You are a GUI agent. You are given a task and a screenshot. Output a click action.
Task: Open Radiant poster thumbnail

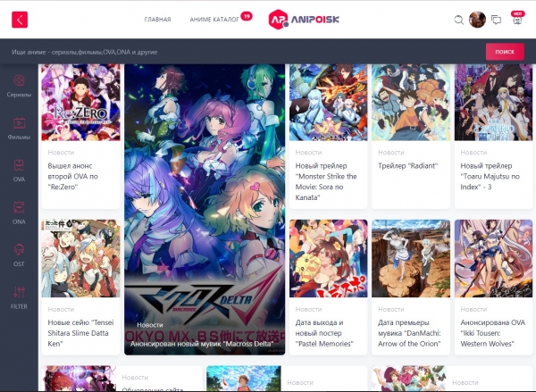(411, 102)
